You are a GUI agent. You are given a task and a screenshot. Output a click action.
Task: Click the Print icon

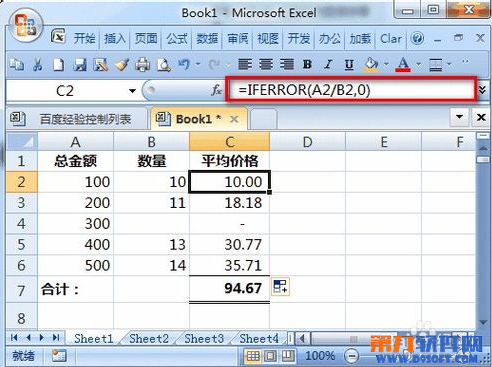[143, 64]
